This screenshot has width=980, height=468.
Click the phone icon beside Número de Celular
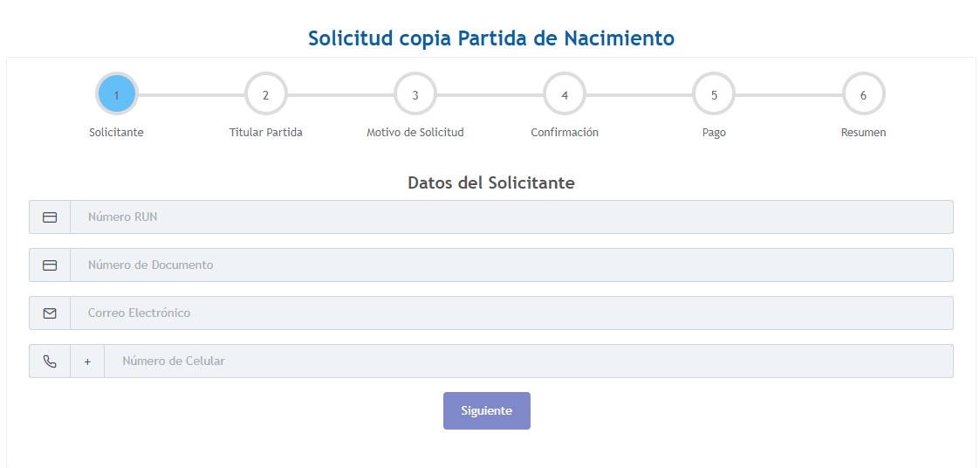50,361
